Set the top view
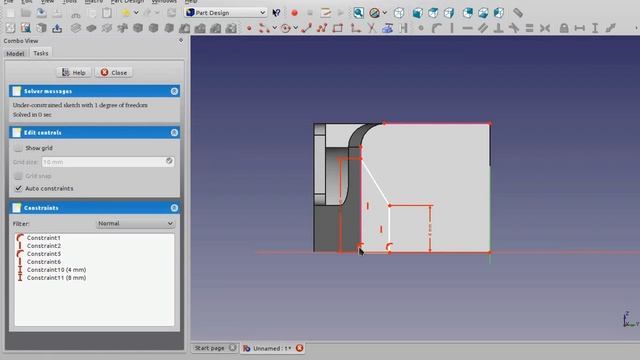The image size is (640, 360). point(433,13)
